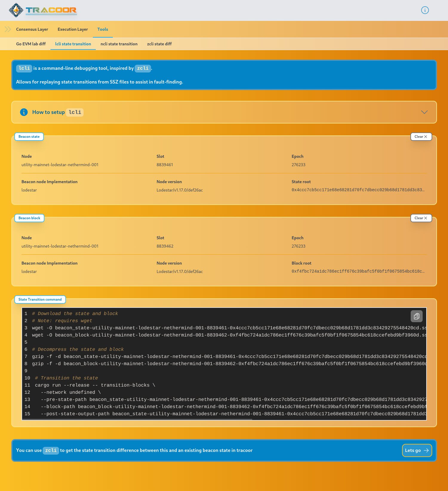Copy state transition command to clipboard

click(x=416, y=316)
